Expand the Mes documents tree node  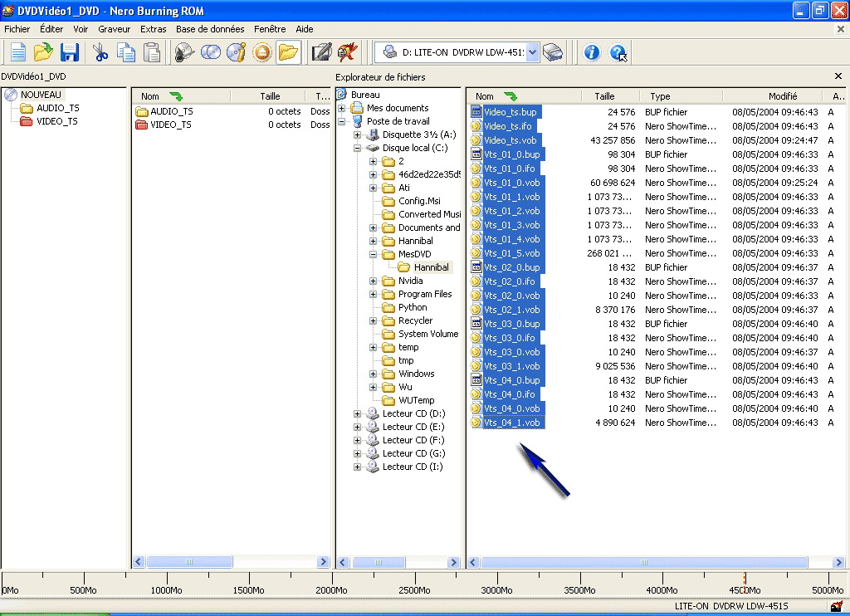coord(342,108)
